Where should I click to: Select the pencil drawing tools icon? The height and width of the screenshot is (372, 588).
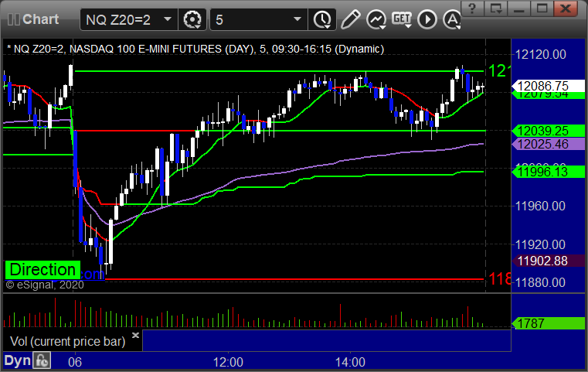click(x=350, y=19)
